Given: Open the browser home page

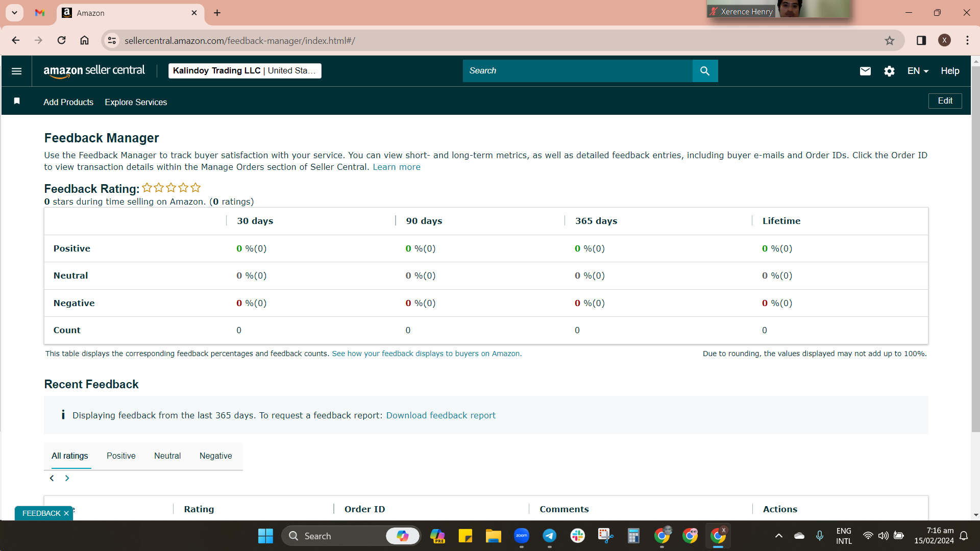Looking at the screenshot, I should (x=85, y=40).
